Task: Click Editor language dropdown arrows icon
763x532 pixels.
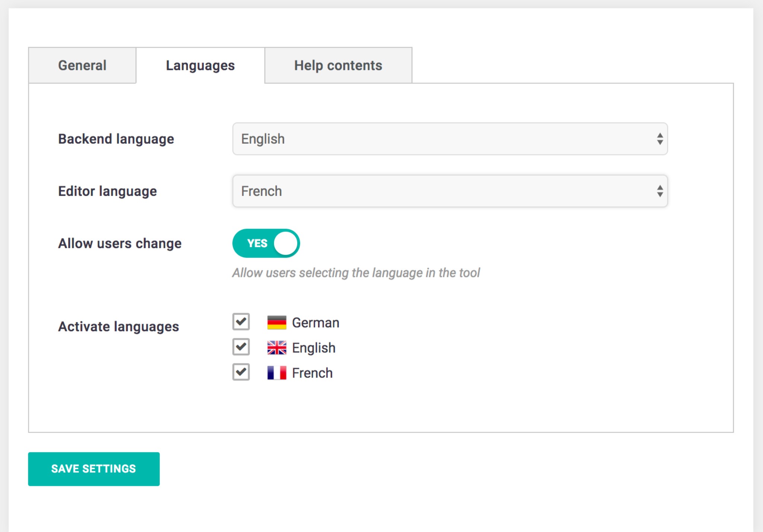Action: tap(660, 191)
